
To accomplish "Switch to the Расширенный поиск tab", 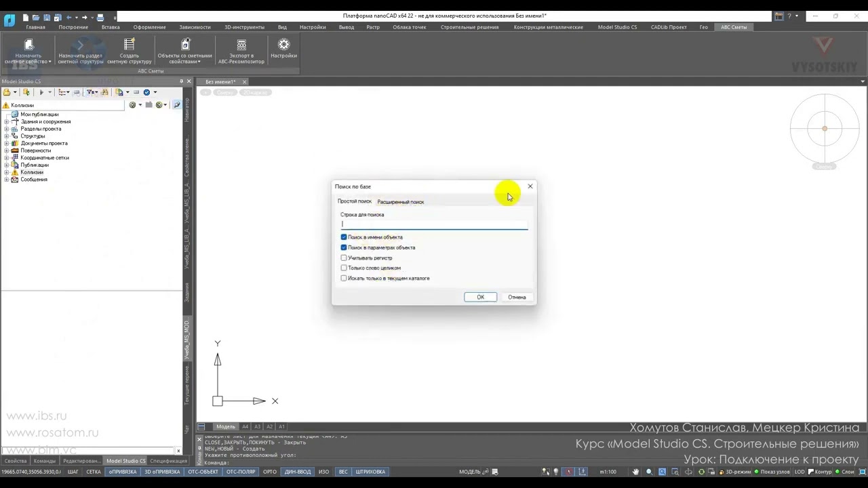I will 401,202.
